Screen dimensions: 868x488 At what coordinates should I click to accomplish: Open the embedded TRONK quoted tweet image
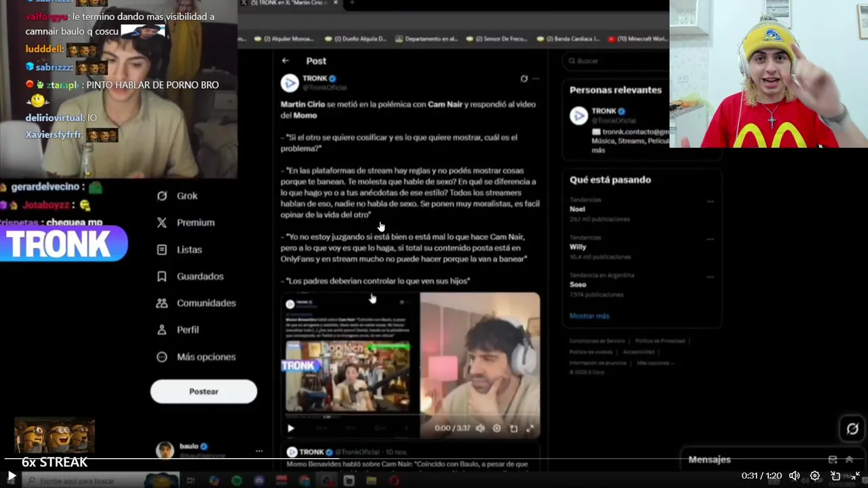[x=348, y=377]
